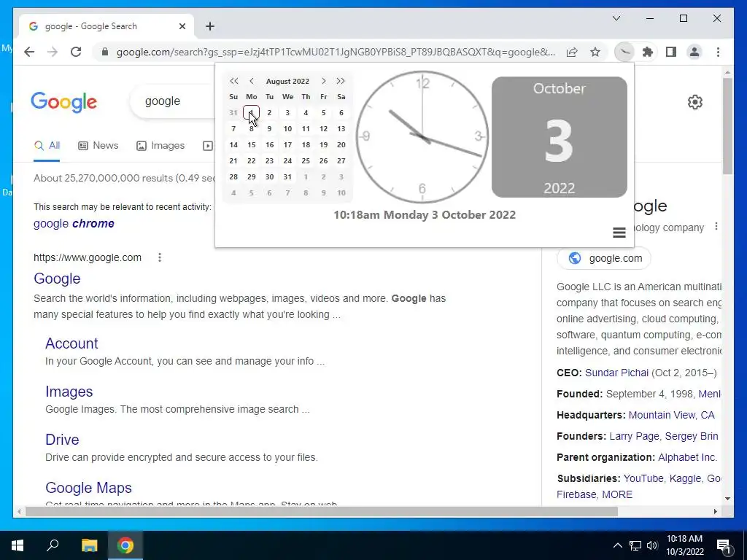
Task: Click the address bar URL
Action: 336,52
